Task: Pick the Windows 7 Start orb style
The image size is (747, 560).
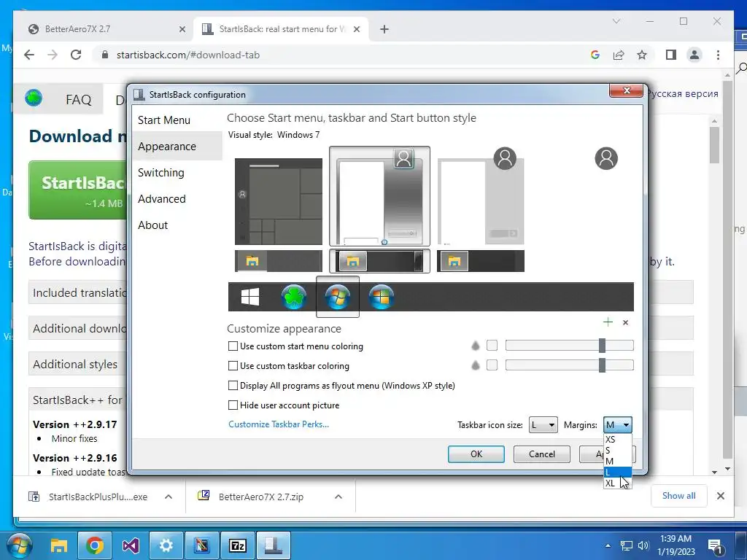Action: [338, 297]
